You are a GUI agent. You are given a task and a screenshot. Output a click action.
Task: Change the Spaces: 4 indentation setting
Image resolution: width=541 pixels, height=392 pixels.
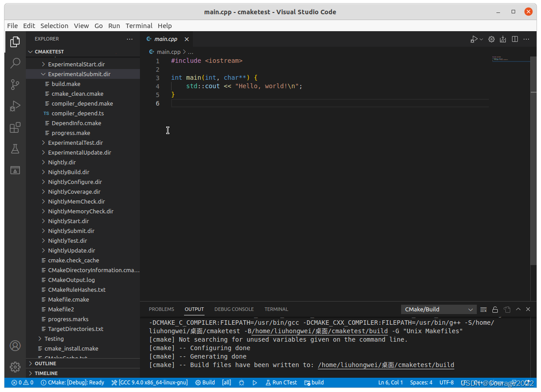coord(421,383)
